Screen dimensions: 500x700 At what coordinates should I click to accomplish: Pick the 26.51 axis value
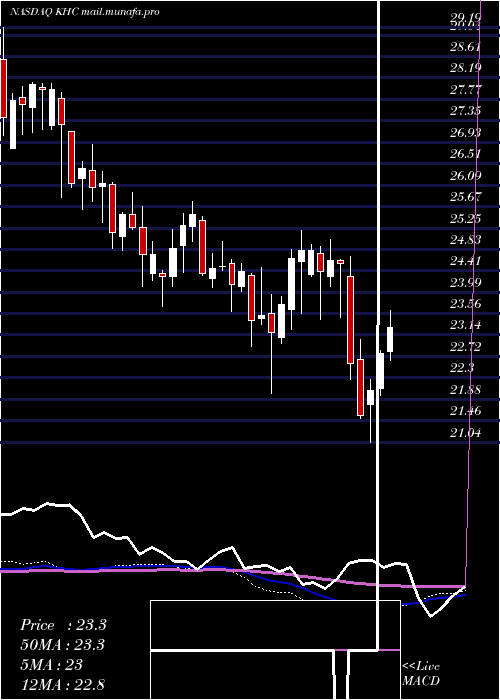[x=465, y=154]
